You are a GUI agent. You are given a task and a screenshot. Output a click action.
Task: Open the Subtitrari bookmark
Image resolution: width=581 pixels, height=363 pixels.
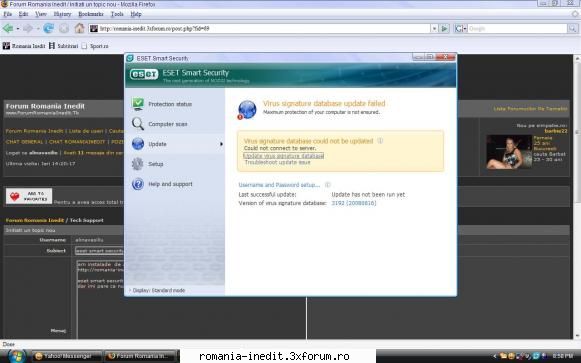click(64, 46)
